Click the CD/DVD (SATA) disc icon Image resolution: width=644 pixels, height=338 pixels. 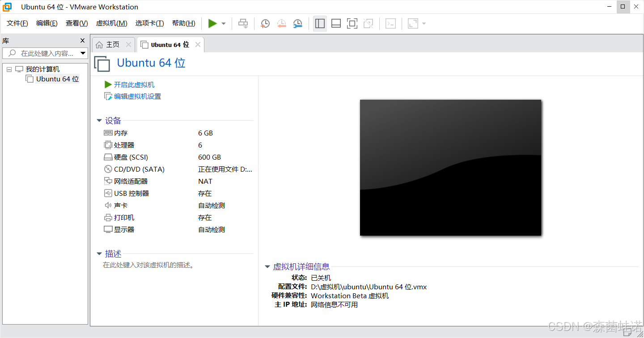[108, 169]
